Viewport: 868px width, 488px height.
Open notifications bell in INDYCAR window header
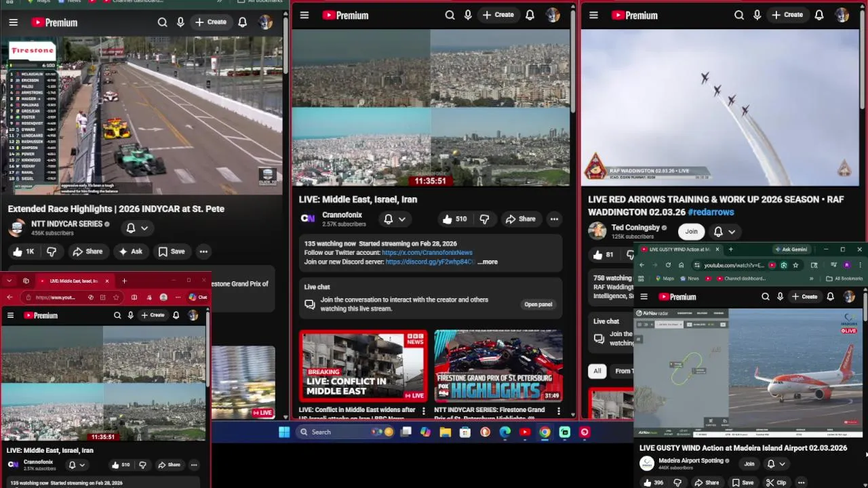pos(242,22)
